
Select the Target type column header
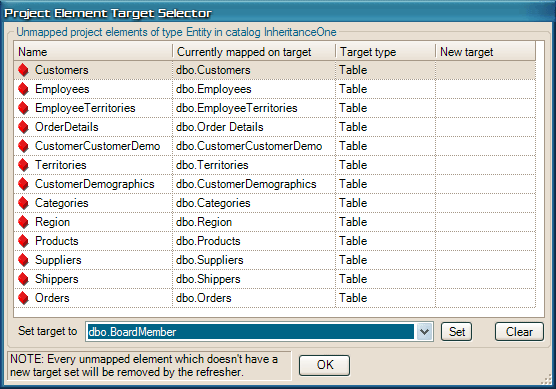click(385, 52)
